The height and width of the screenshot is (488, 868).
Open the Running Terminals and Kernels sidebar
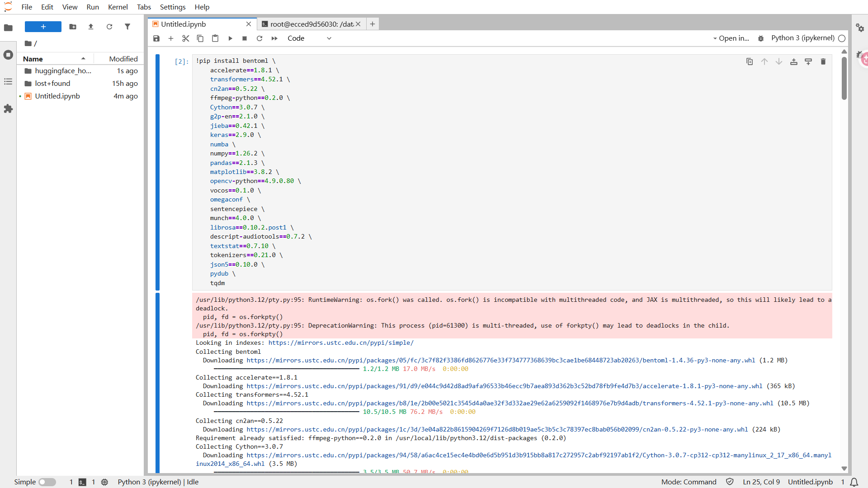click(8, 55)
